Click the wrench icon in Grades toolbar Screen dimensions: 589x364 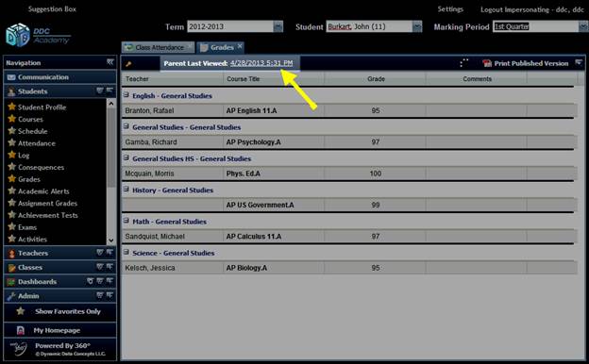128,64
